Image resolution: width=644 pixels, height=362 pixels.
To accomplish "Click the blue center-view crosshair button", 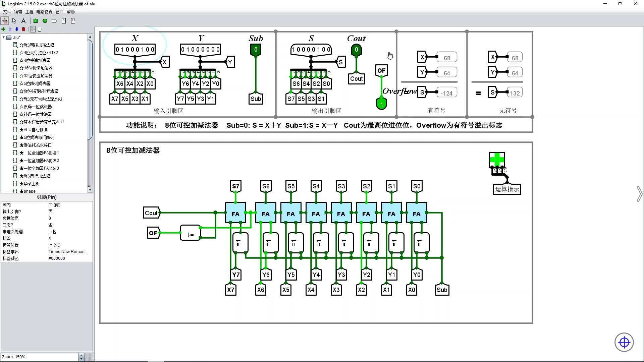I will click(624, 342).
